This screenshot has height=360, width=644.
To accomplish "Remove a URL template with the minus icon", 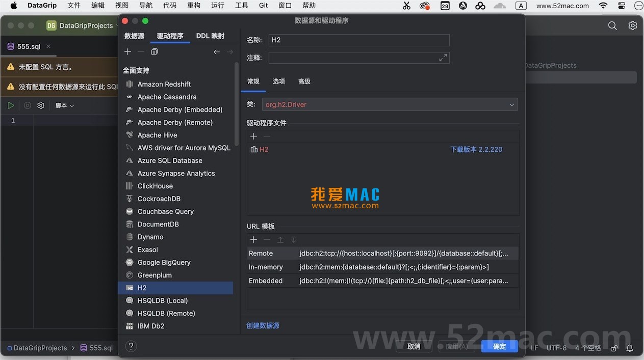I will 267,240.
